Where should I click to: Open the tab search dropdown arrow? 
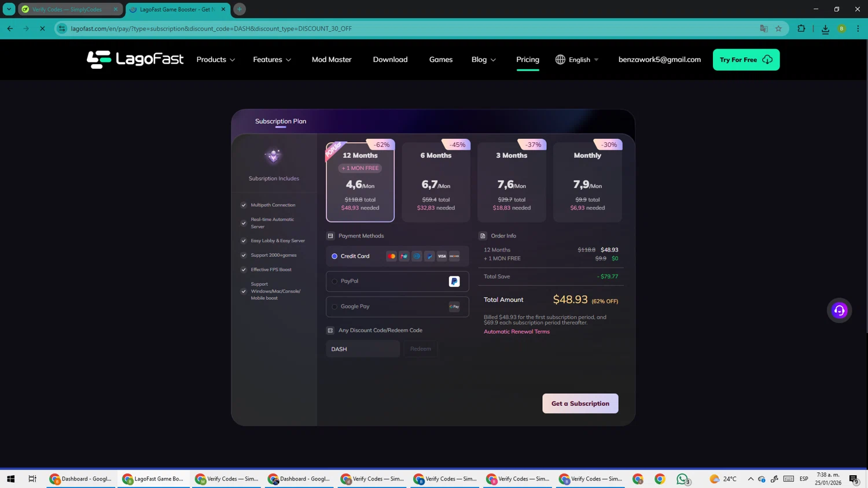9,9
